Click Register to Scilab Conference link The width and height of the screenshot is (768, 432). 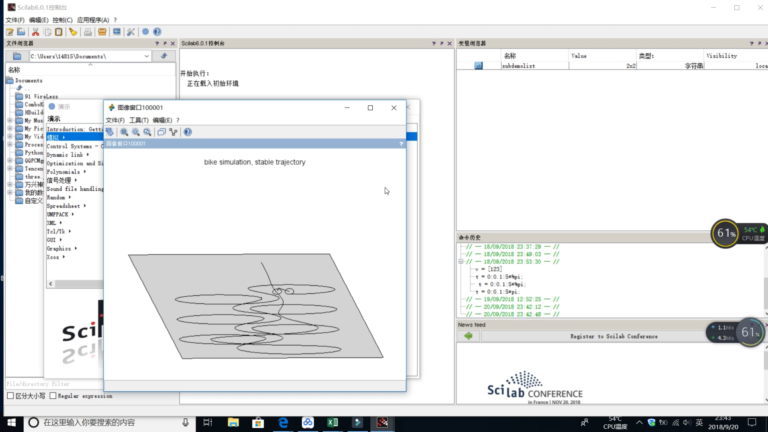coord(614,336)
